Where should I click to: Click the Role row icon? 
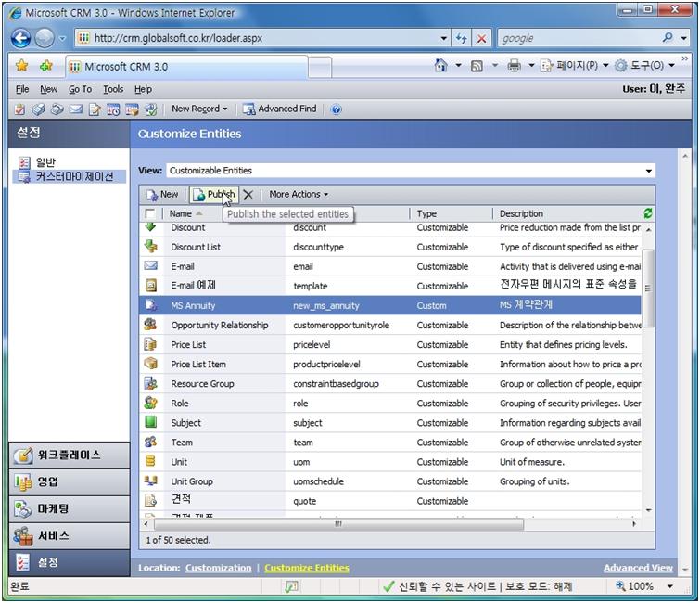150,403
